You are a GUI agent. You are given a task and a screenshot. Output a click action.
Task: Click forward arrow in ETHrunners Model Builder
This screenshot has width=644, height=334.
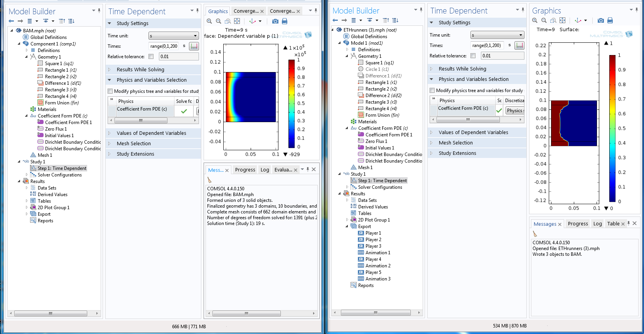click(344, 20)
